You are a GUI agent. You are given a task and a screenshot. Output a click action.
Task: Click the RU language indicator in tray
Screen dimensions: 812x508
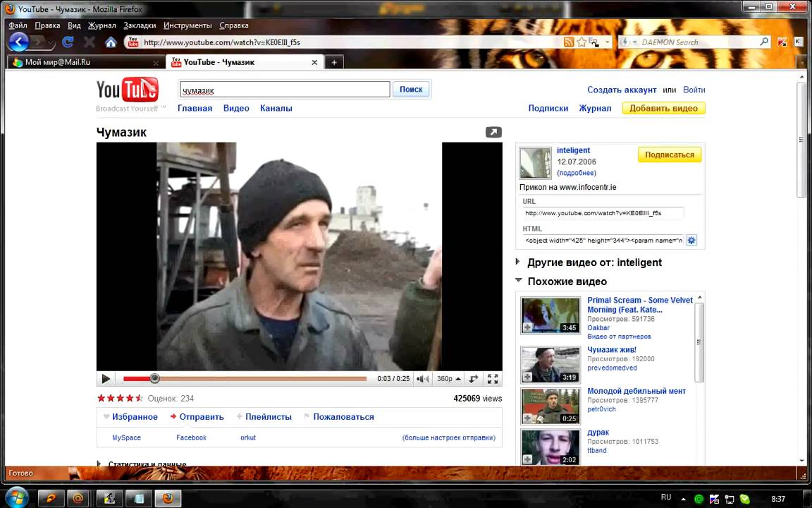coord(666,497)
